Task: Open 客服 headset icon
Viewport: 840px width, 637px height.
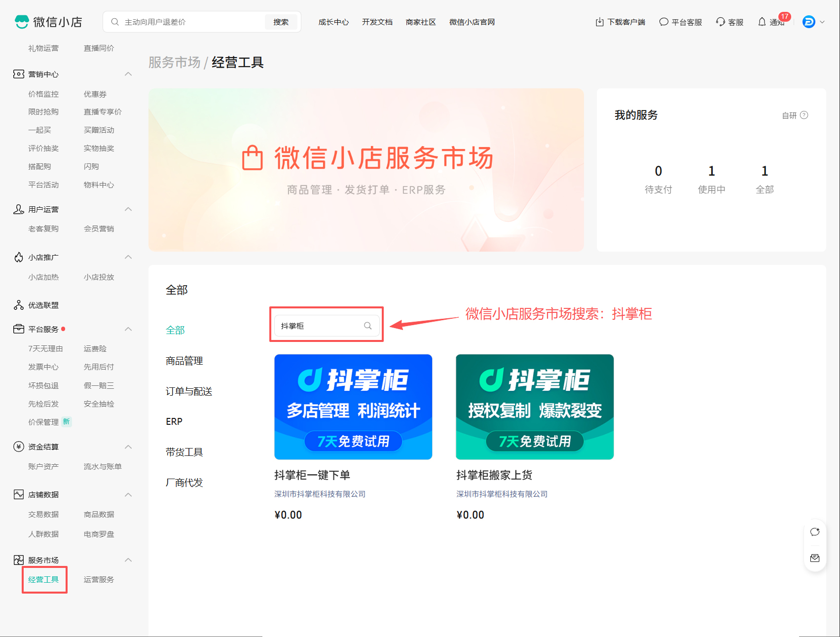Action: pyautogui.click(x=721, y=22)
